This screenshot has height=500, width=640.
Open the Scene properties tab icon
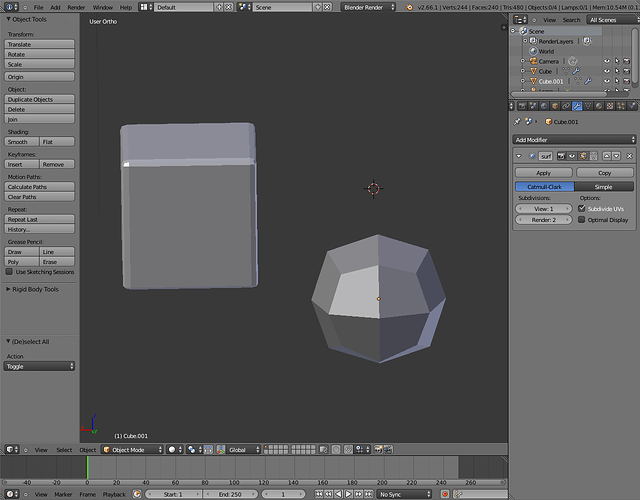[x=533, y=106]
